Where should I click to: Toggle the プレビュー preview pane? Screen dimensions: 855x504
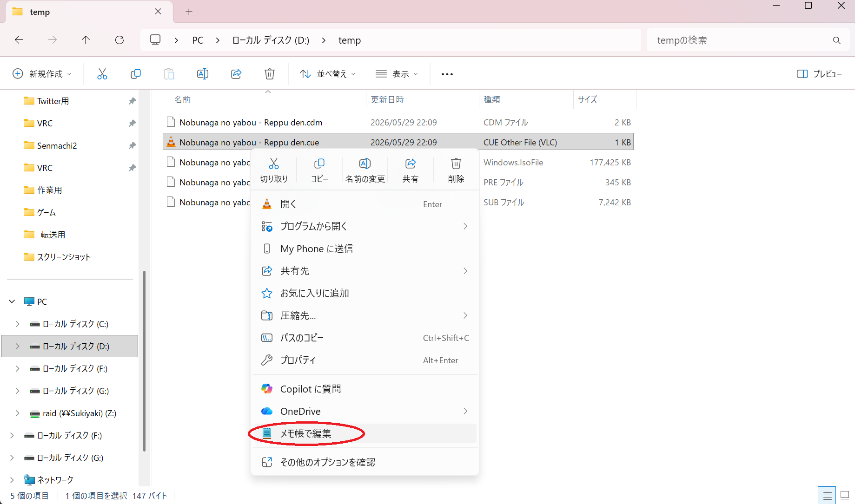point(819,74)
